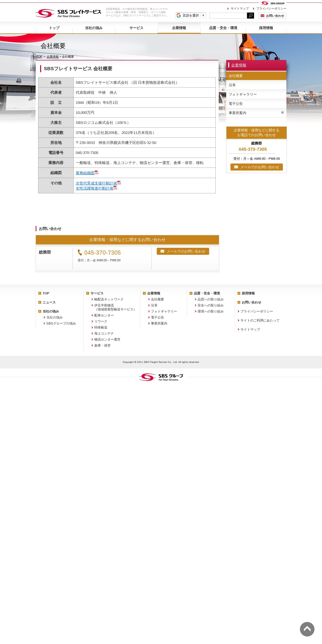Click the phone icon next to 045-370-7305
Screen dimensions: 322x644
click(x=80, y=253)
